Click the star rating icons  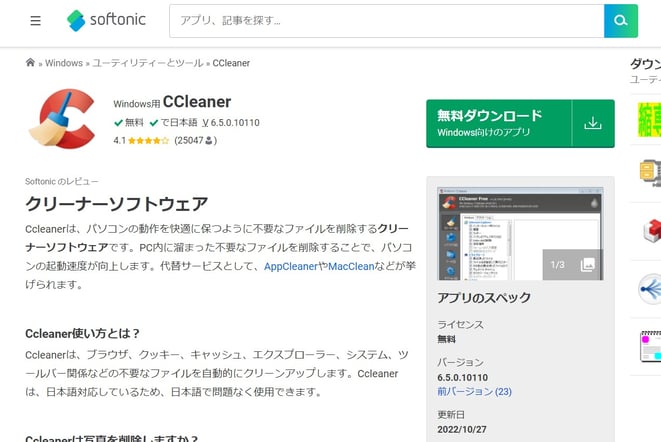(x=148, y=141)
